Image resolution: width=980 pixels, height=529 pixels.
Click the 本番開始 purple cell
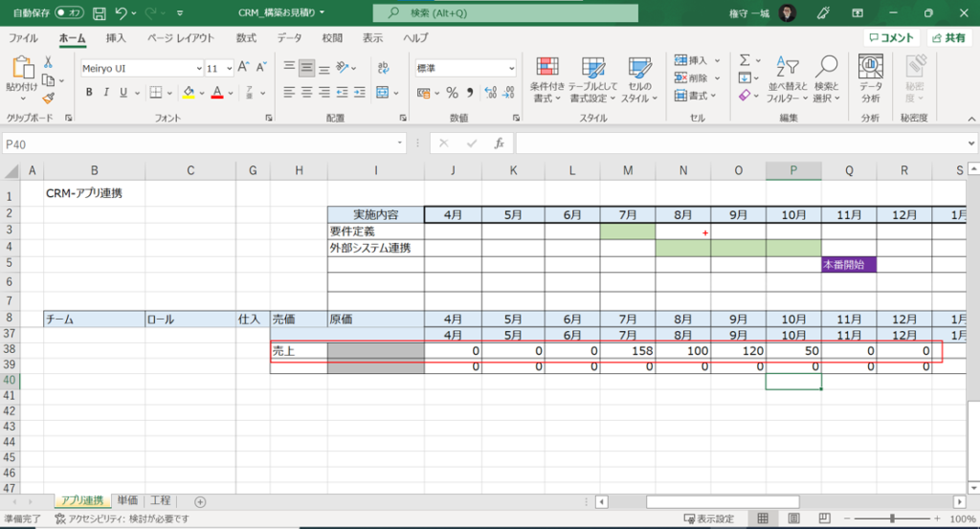tap(848, 264)
